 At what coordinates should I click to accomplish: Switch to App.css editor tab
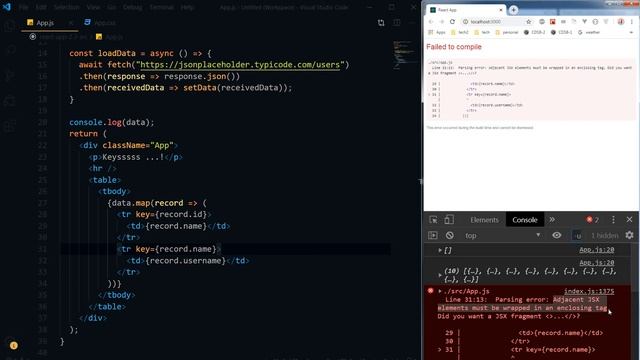[100, 23]
